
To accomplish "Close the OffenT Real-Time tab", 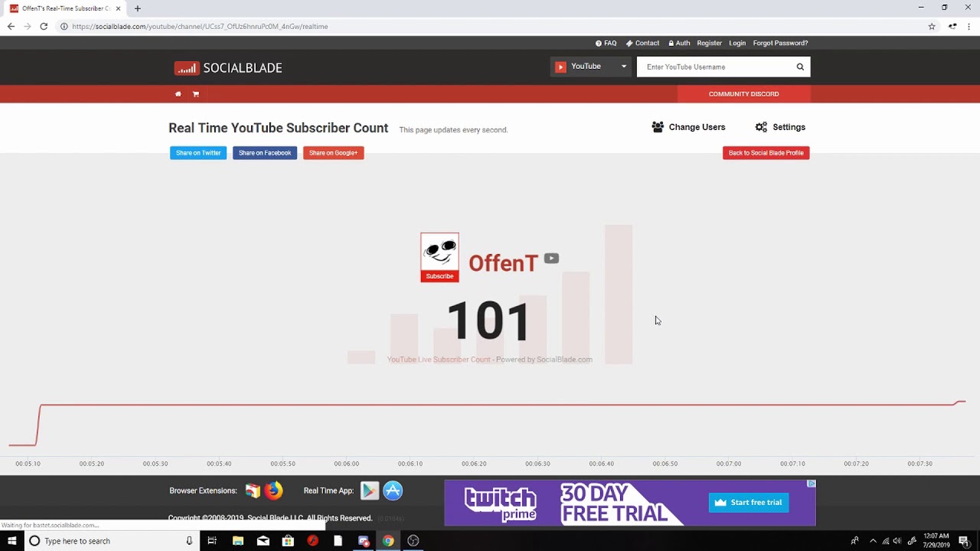I will point(118,8).
